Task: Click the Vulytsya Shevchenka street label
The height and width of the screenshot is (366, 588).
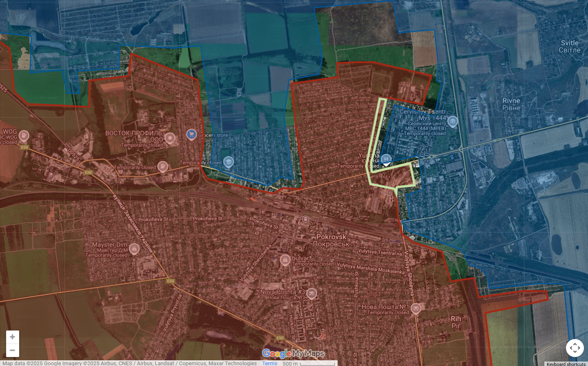Action: click(x=256, y=263)
